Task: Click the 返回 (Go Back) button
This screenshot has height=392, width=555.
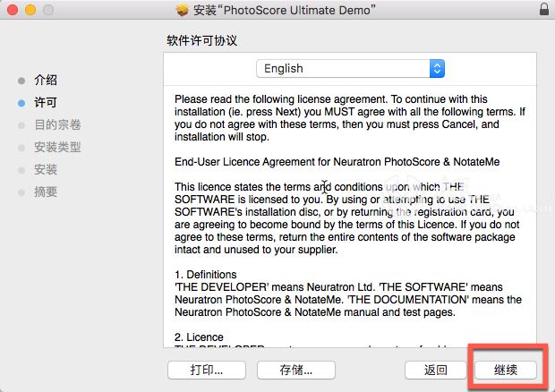Action: pyautogui.click(x=436, y=370)
